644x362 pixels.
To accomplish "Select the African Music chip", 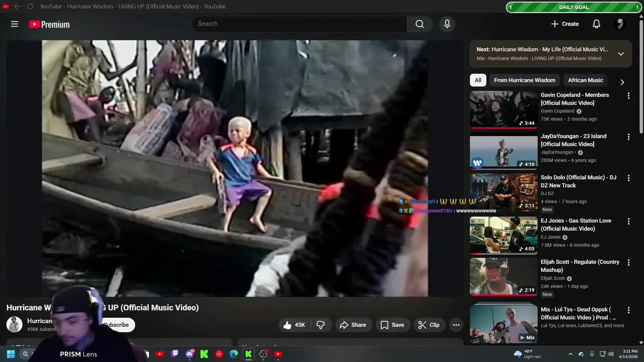I will [x=585, y=80].
